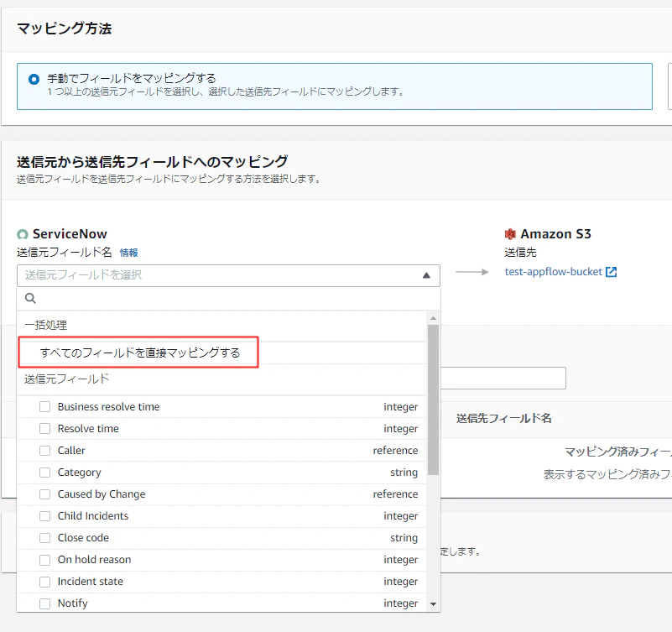Check the Notify field checkbox
672x632 pixels.
[45, 603]
